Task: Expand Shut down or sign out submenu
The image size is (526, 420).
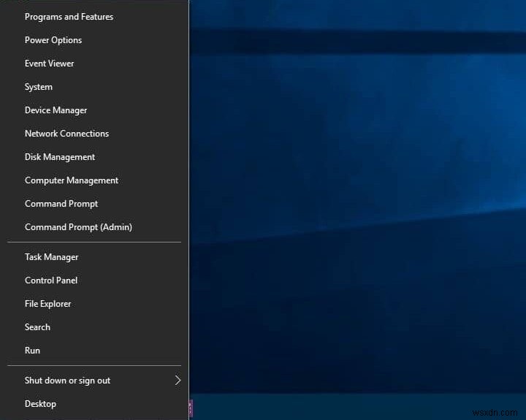Action: [94, 381]
